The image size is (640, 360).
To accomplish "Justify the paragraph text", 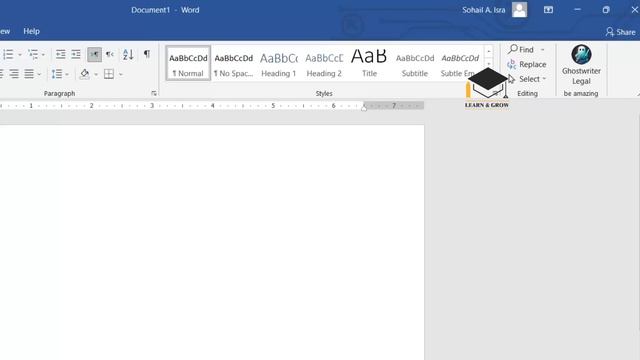I will coord(29,74).
